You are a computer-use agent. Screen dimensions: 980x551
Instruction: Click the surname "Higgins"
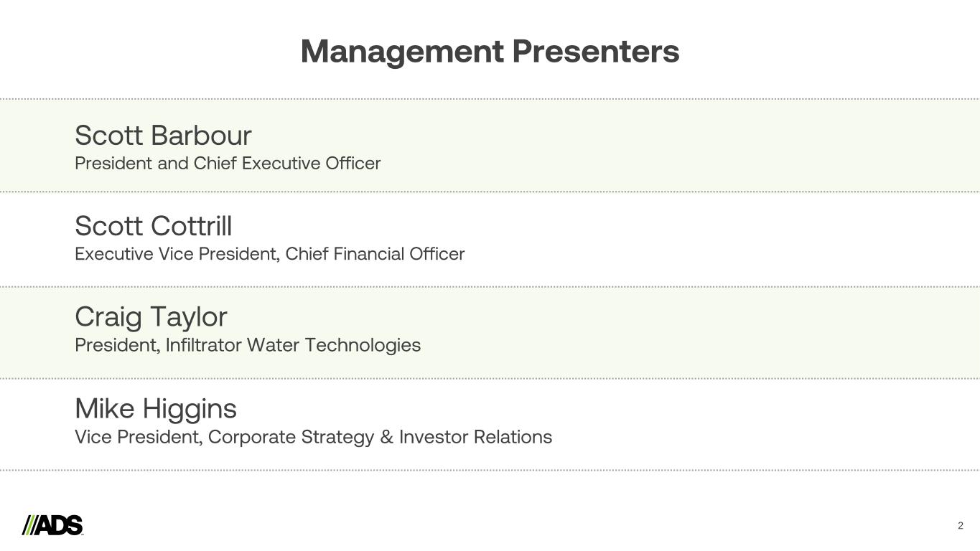(190, 409)
